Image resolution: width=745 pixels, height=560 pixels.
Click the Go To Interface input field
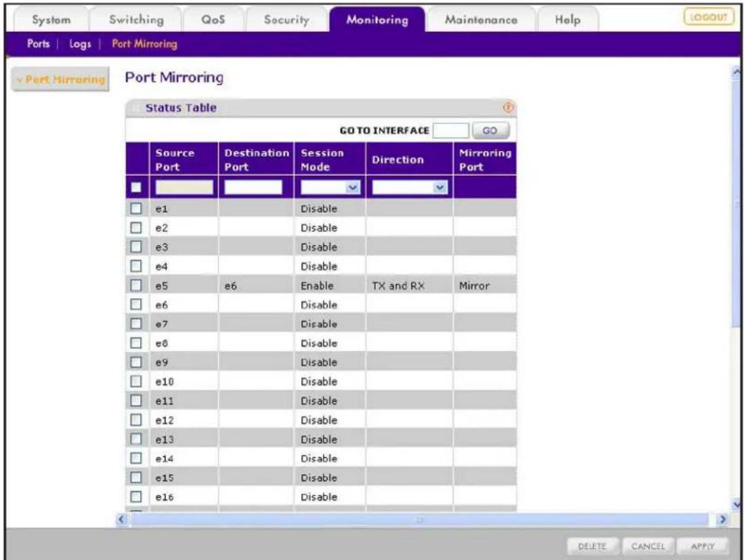tap(451, 130)
